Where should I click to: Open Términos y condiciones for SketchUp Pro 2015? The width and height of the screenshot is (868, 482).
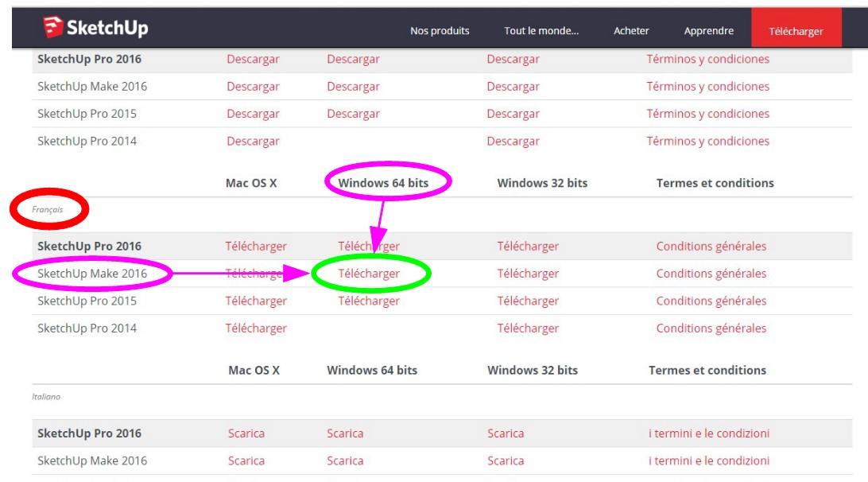click(x=708, y=114)
